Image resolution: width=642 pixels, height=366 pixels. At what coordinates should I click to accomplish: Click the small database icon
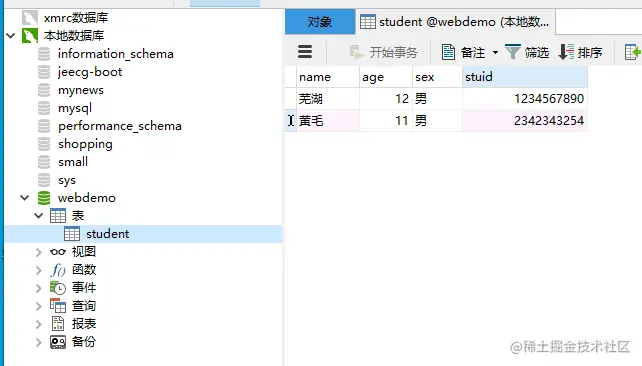44,162
